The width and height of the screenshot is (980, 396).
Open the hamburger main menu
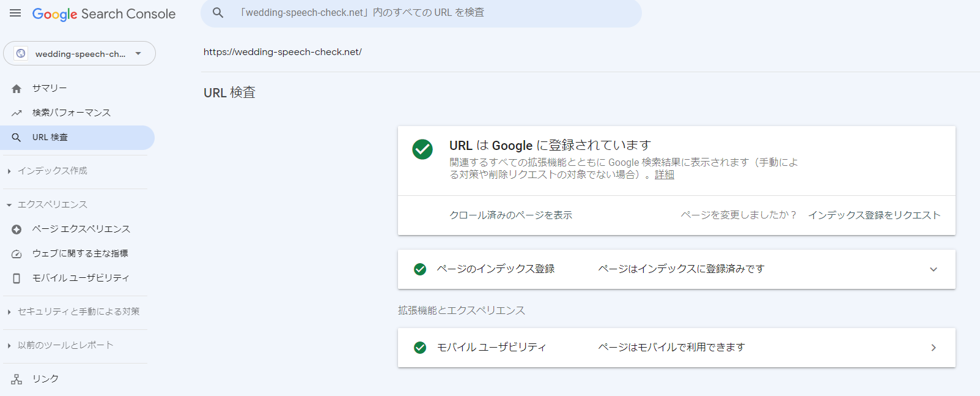coord(15,13)
